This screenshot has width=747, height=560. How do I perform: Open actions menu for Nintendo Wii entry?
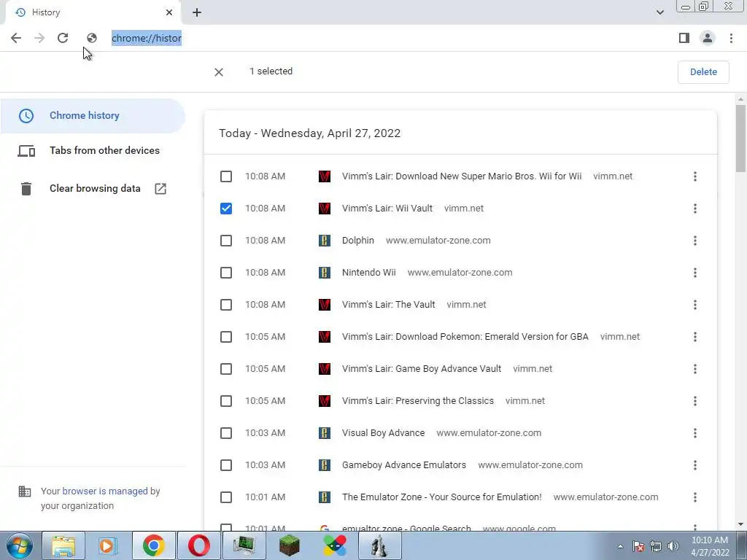coord(695,273)
